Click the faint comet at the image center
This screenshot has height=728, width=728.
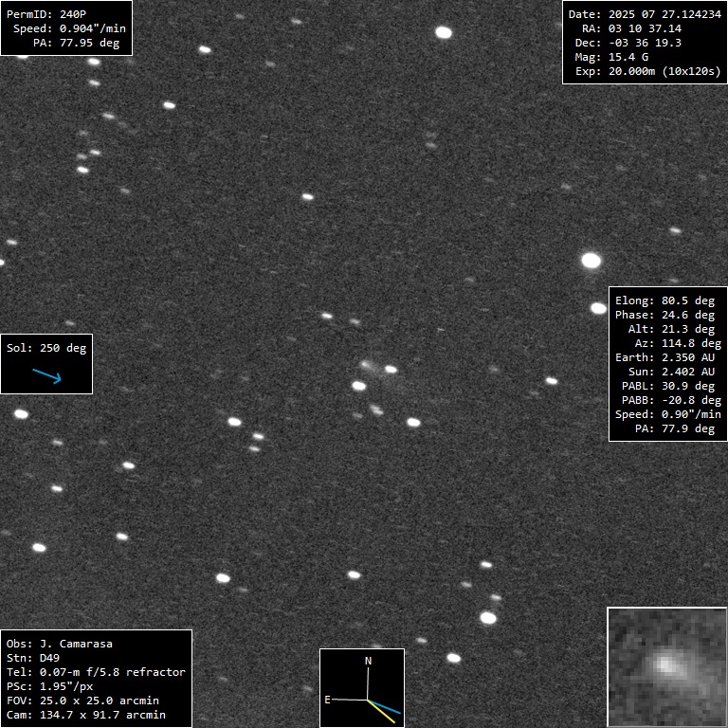367,365
